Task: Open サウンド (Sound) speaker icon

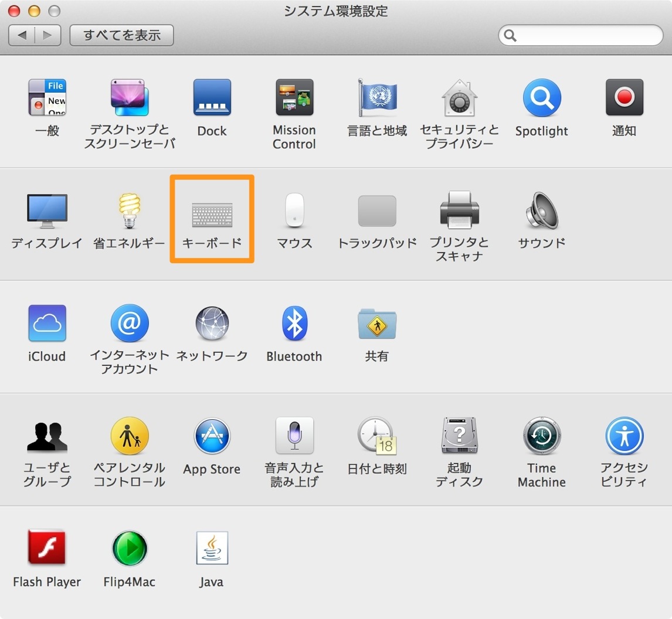Action: click(x=542, y=210)
